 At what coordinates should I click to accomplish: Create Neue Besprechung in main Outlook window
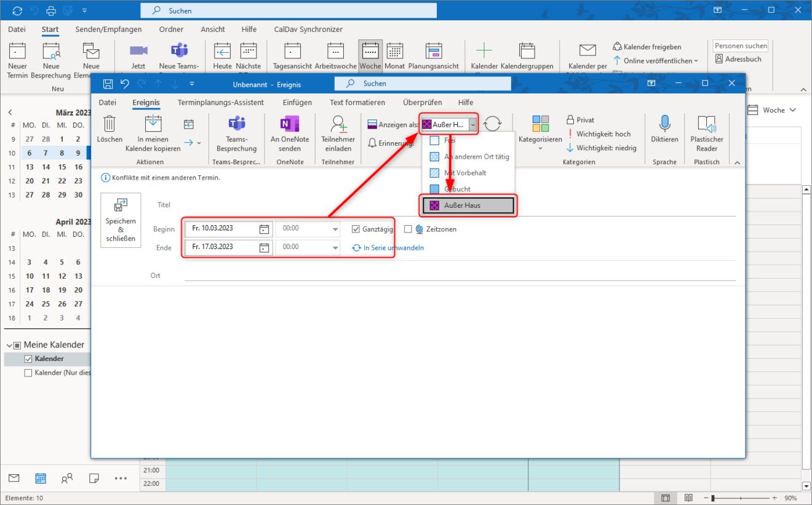click(51, 59)
